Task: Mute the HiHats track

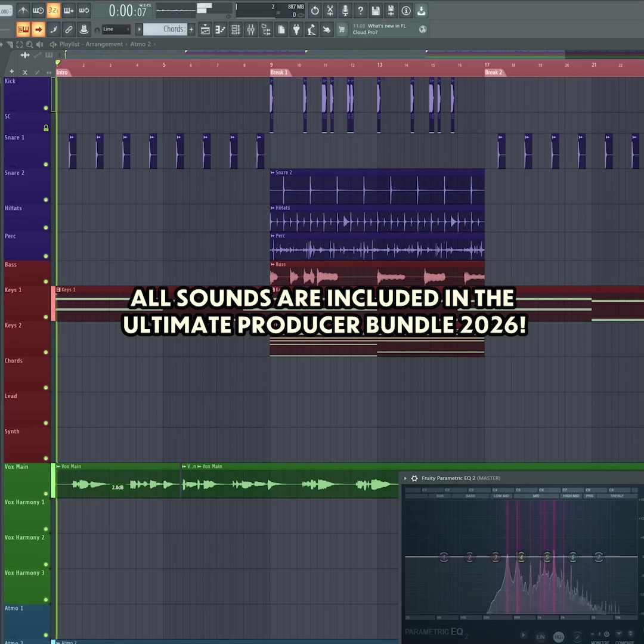Action: [x=46, y=228]
